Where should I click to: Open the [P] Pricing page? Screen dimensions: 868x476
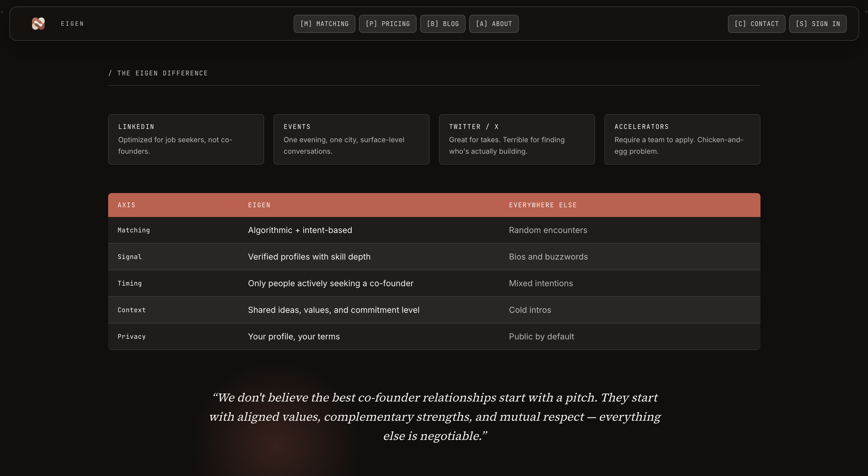(388, 24)
